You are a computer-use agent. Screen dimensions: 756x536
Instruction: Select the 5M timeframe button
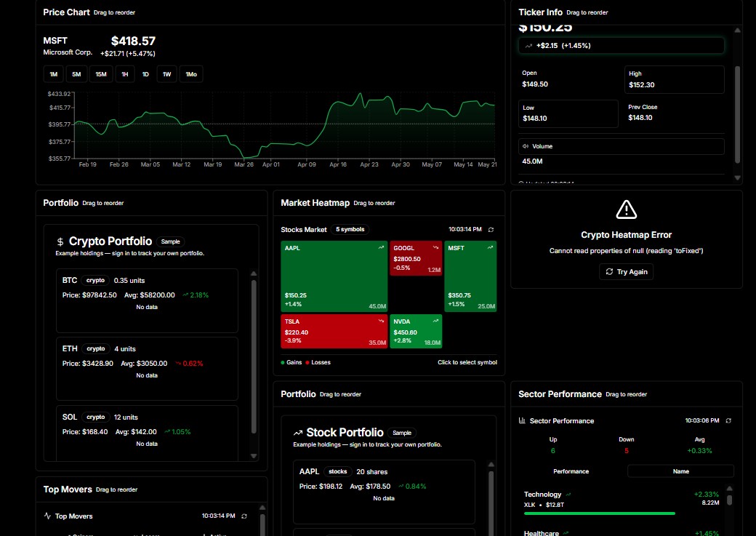pyautogui.click(x=76, y=74)
